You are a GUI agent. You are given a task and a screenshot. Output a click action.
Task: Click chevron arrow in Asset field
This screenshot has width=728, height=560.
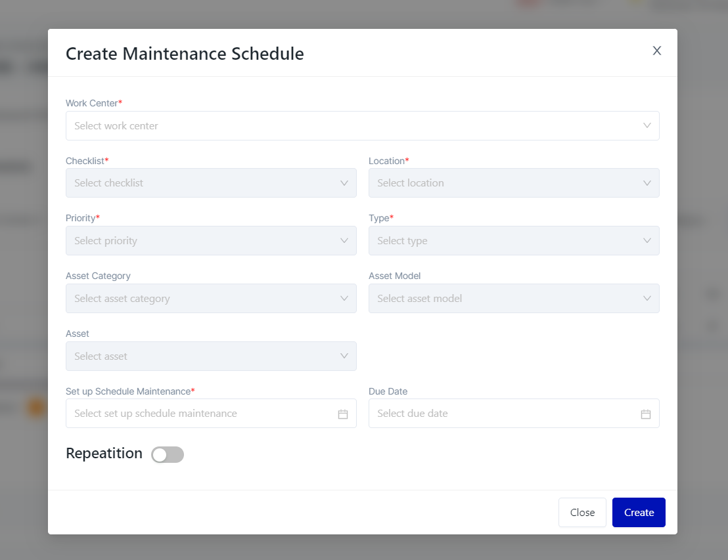point(344,356)
